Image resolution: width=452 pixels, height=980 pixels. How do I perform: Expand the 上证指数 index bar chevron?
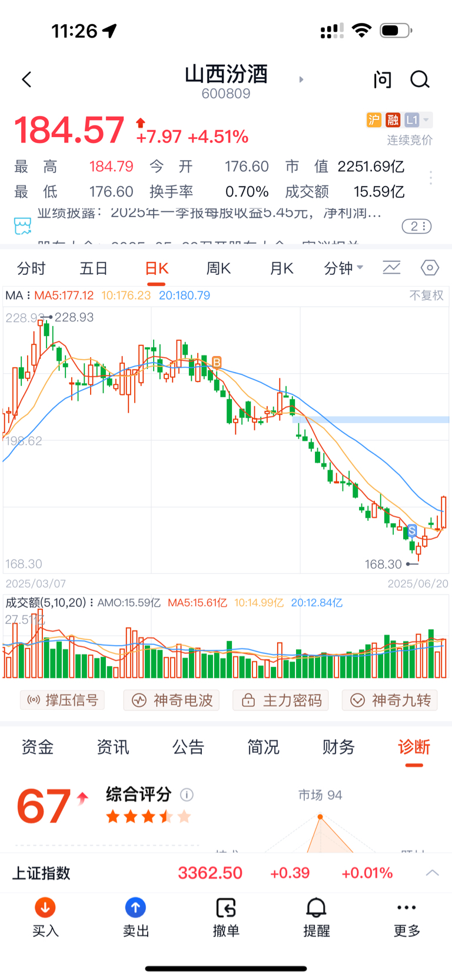[433, 872]
